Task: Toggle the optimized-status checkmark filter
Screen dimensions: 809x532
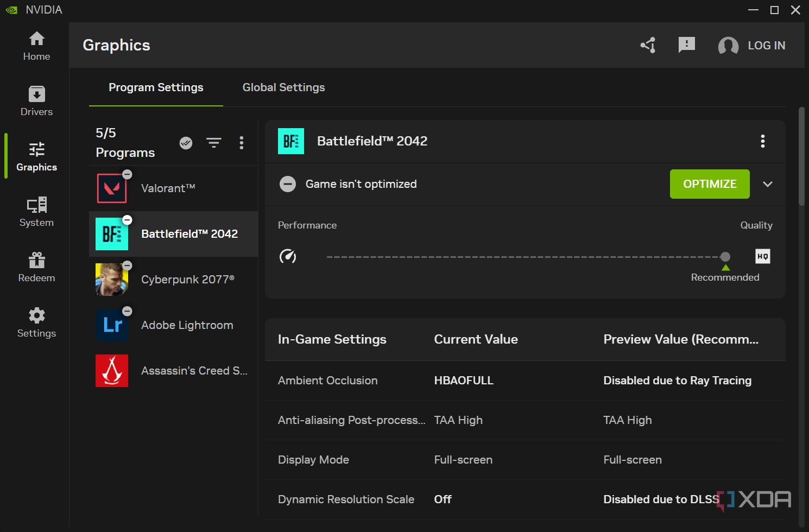Action: tap(186, 143)
